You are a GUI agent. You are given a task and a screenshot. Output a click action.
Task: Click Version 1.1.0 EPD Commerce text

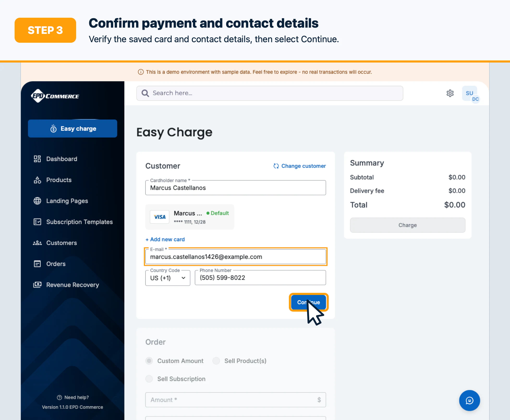click(x=72, y=407)
